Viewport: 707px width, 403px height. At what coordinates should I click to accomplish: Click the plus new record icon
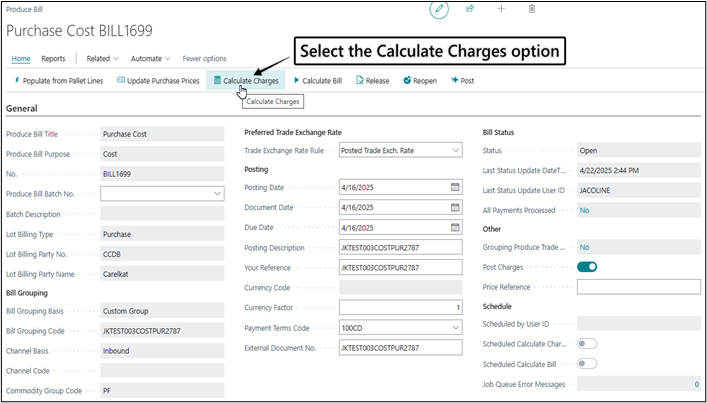501,9
